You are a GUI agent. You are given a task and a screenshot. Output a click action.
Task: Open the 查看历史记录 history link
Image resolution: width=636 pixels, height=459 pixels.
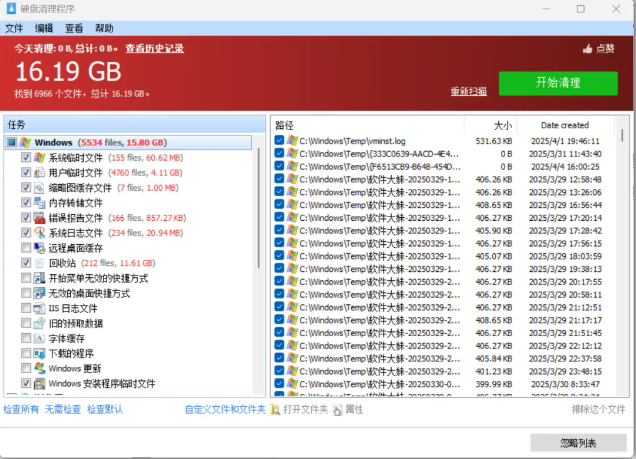155,49
